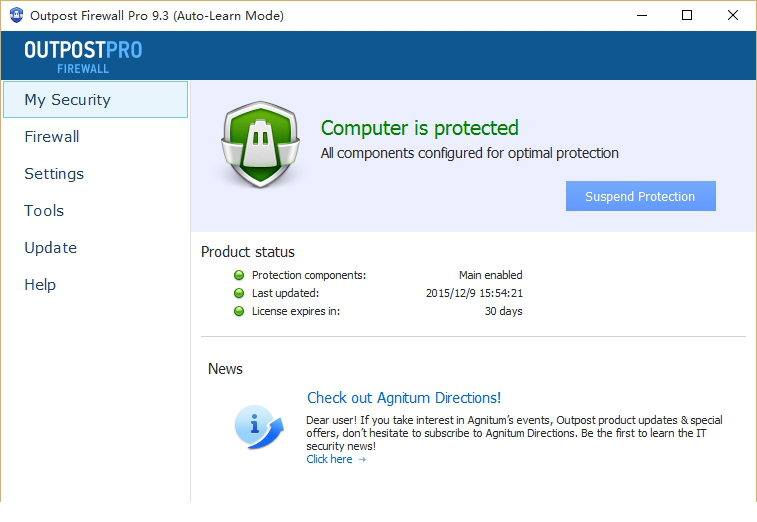Click the green shield protection status icon

(x=260, y=144)
